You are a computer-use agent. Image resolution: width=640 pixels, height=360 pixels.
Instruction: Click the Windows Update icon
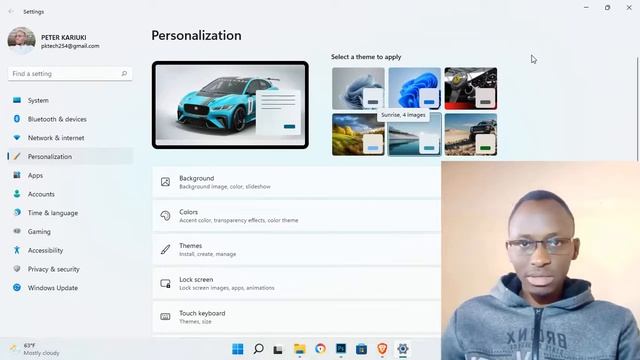(x=17, y=287)
